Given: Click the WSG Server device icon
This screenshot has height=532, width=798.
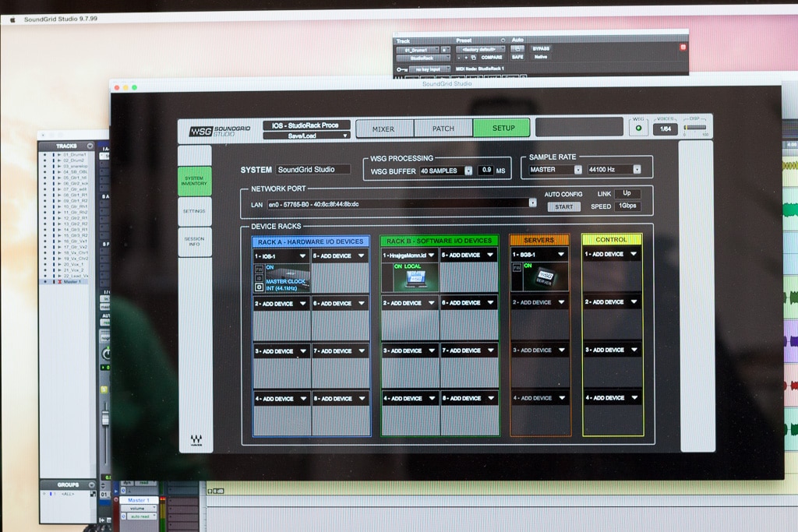Looking at the screenshot, I should (547, 277).
